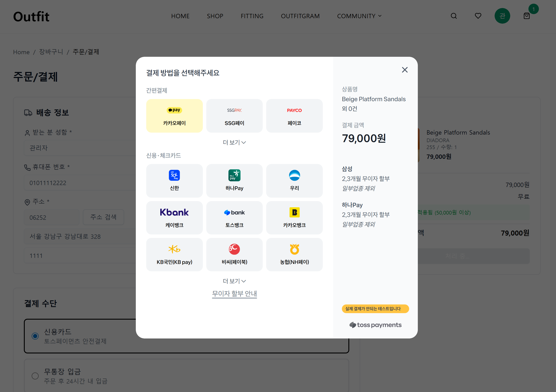The height and width of the screenshot is (392, 556).
Task: Select KakaoPay payment option
Action: pyautogui.click(x=174, y=115)
